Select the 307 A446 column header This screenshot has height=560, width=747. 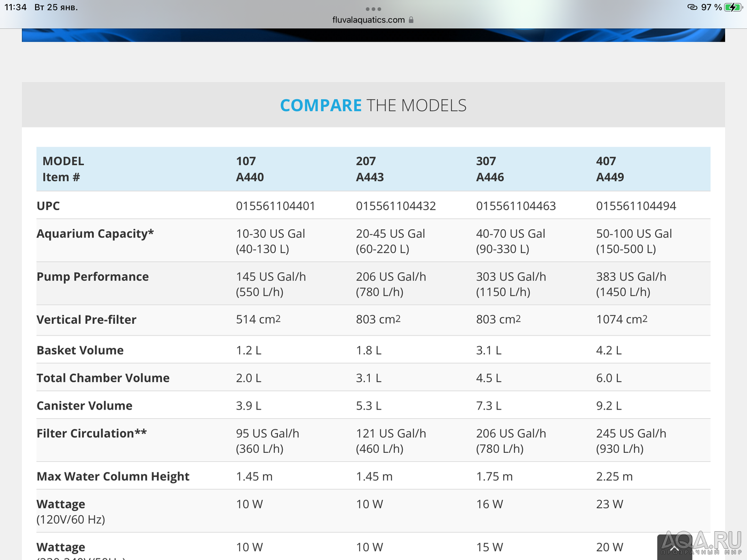click(490, 169)
